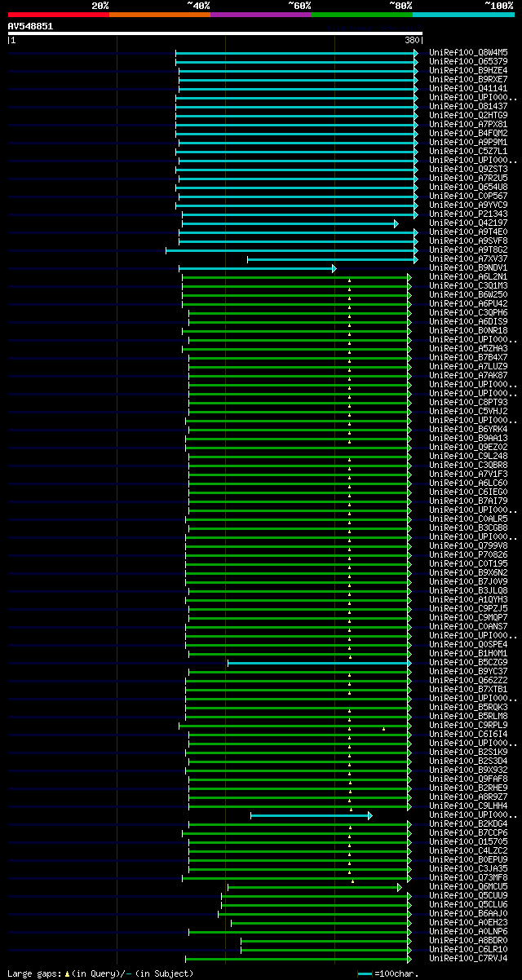This screenshot has height=980, width=522.
Task: Select entry UniRef100_B2S3D4
Action: [469, 761]
